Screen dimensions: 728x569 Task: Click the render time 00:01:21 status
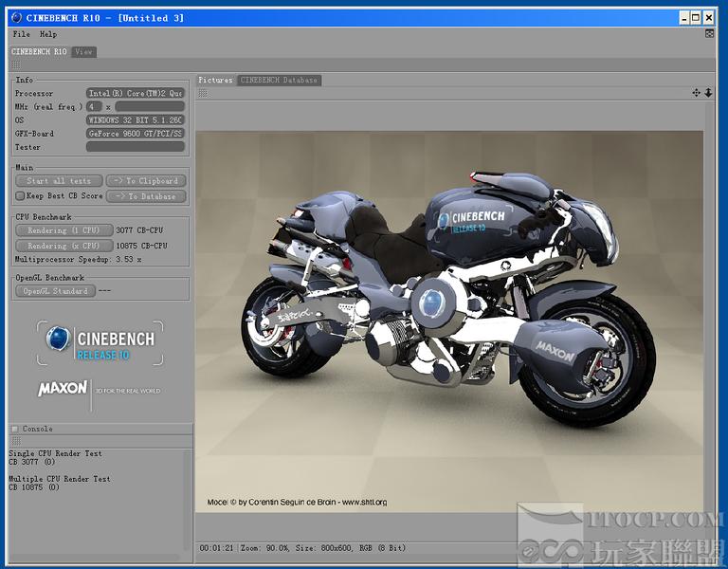(216, 548)
